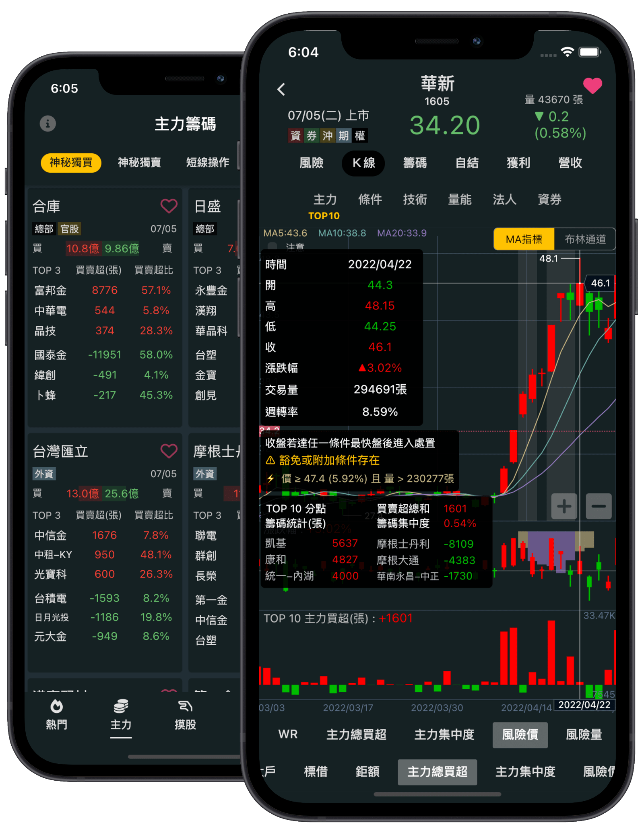Tap the 34.20 current price
Screen dimensions: 644x833
[x=445, y=125]
